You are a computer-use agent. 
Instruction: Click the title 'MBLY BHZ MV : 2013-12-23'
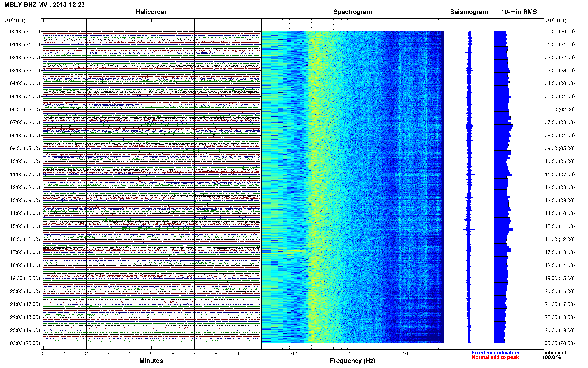click(45, 5)
